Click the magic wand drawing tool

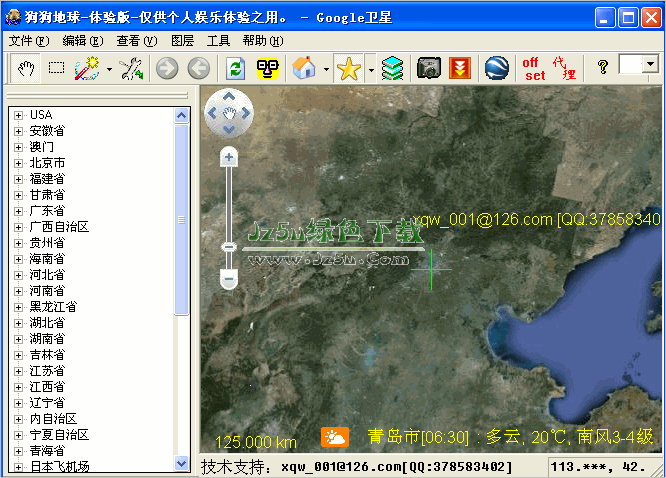coord(87,68)
